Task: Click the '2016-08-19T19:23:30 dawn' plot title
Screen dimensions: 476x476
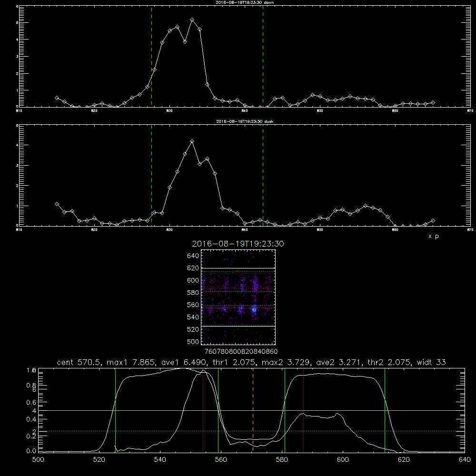Action: (245, 2)
